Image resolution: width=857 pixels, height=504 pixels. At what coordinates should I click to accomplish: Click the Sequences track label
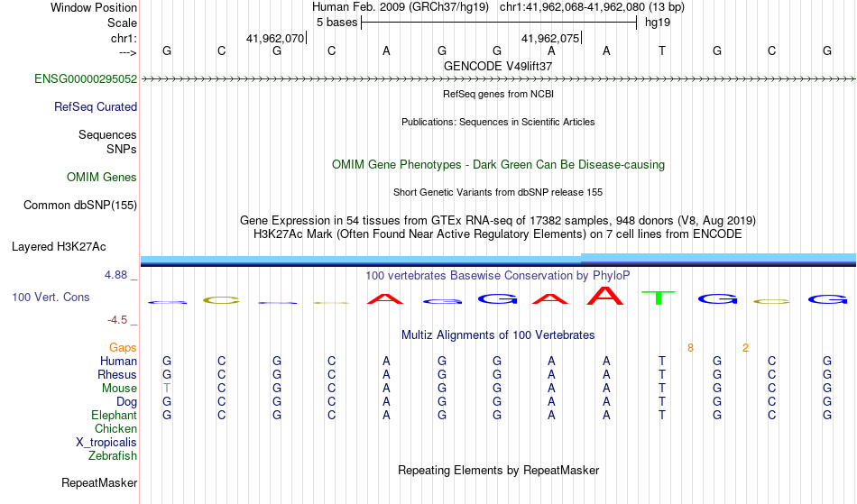107,135
